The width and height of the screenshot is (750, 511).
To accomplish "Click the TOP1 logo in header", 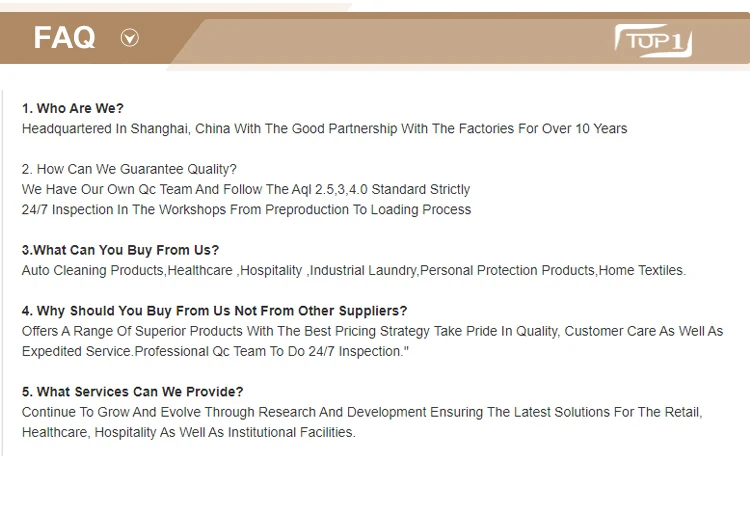I will pos(653,40).
